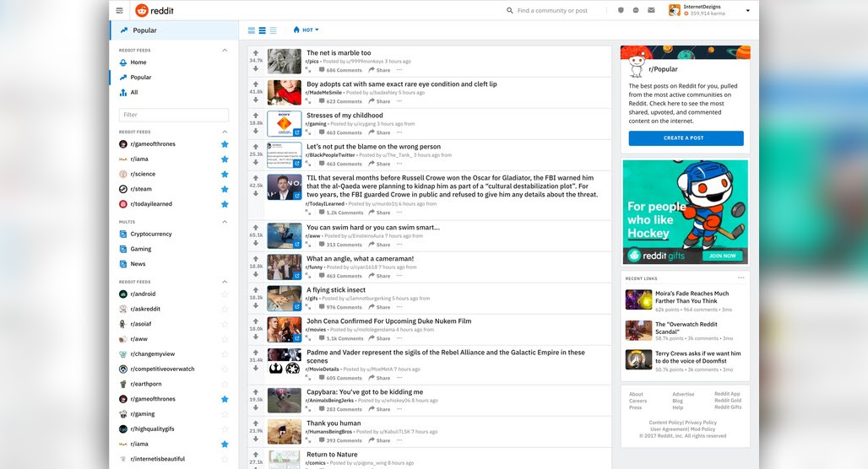The image size is (868, 469).
Task: Upvote the Russell Crowe TIL post
Action: [x=256, y=178]
